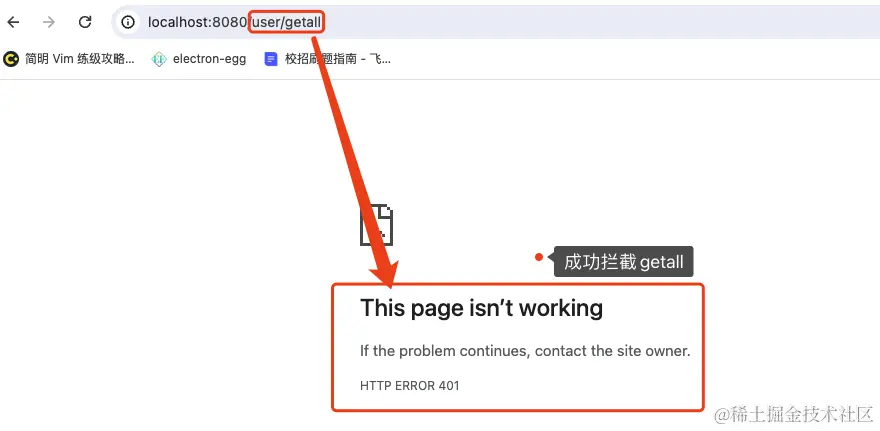The height and width of the screenshot is (431, 880).
Task: Open the 校招刷题指南 bookmark
Action: point(328,59)
